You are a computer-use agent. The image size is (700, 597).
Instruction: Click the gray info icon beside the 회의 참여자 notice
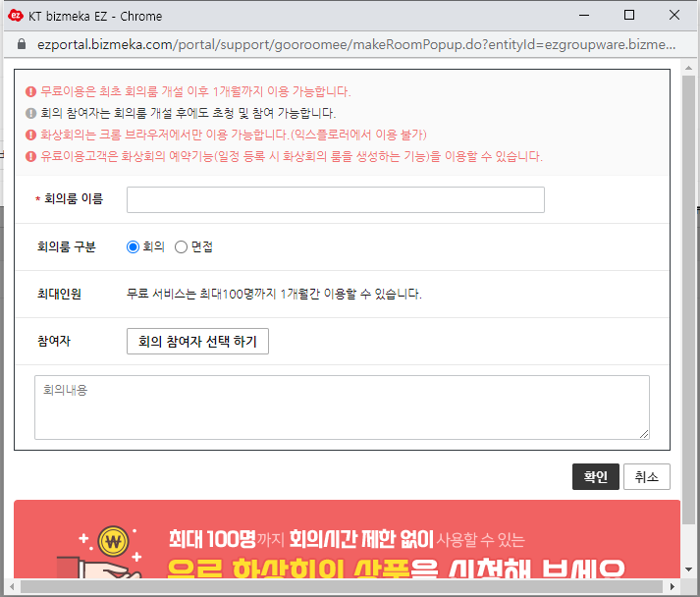31,113
